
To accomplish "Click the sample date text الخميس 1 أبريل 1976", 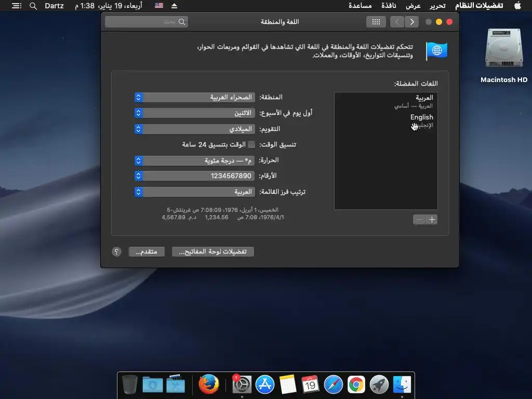I will [x=222, y=210].
